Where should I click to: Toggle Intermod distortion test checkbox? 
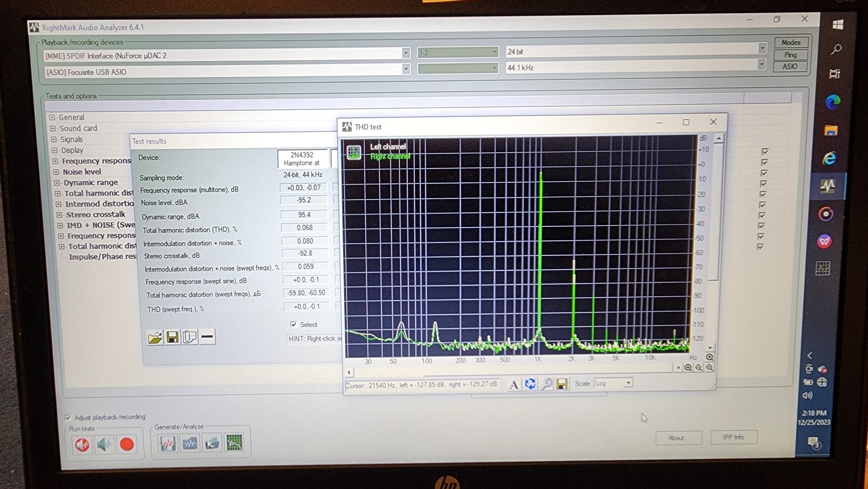click(763, 194)
